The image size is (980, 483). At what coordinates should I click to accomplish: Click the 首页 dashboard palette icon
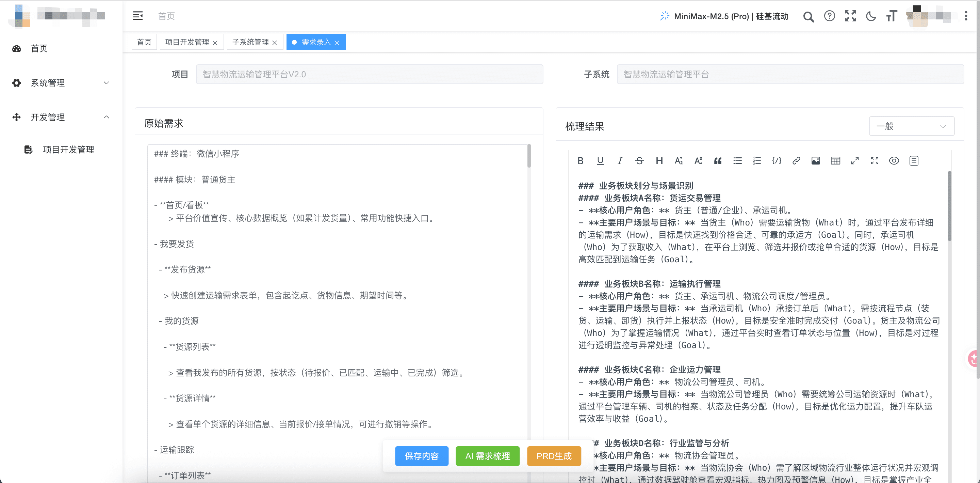(x=16, y=48)
